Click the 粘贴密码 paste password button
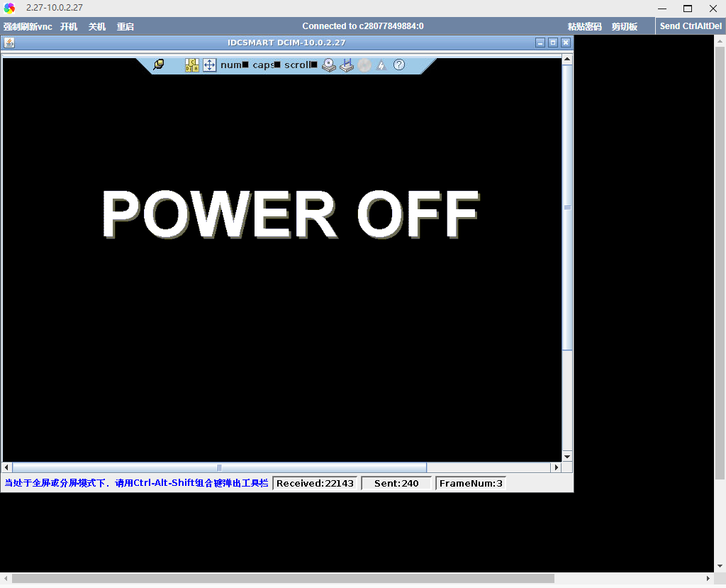Viewport: 726px width, 588px height. pyautogui.click(x=584, y=27)
